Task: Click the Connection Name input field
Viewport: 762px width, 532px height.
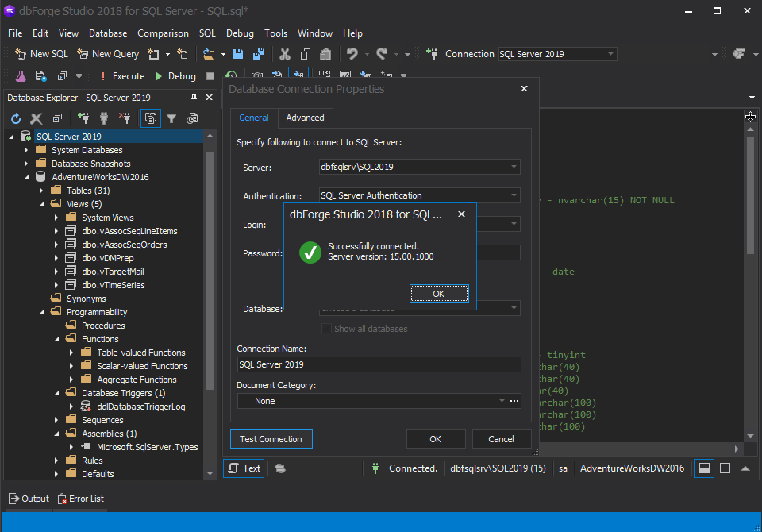Action: click(x=379, y=364)
